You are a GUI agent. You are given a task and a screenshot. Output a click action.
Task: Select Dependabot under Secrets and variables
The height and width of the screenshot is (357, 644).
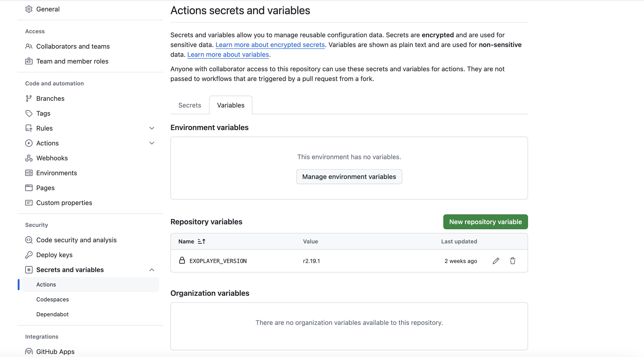click(52, 314)
